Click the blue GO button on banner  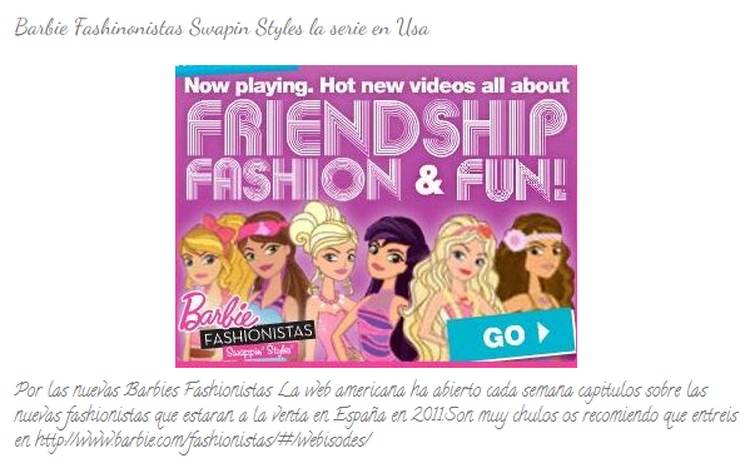(511, 335)
